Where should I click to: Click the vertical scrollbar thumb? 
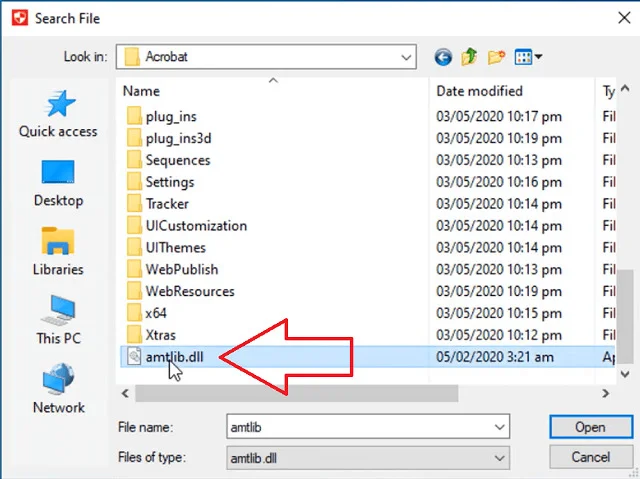click(625, 316)
